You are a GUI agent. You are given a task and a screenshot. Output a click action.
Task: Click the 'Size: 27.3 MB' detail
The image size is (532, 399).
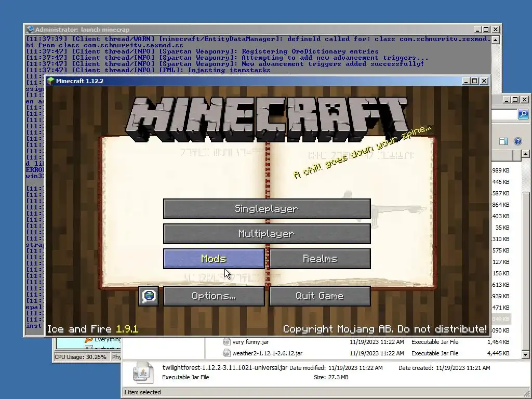pos(331,377)
